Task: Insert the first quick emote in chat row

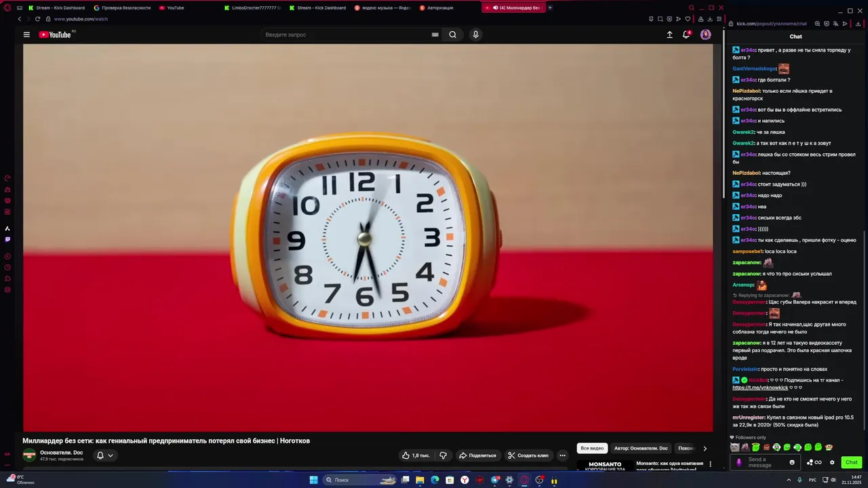Action: pos(734,447)
